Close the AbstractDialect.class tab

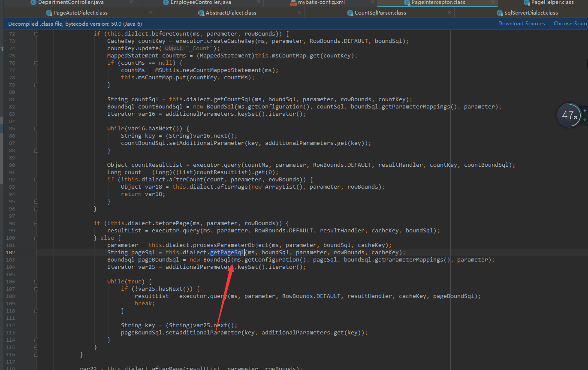300,13
